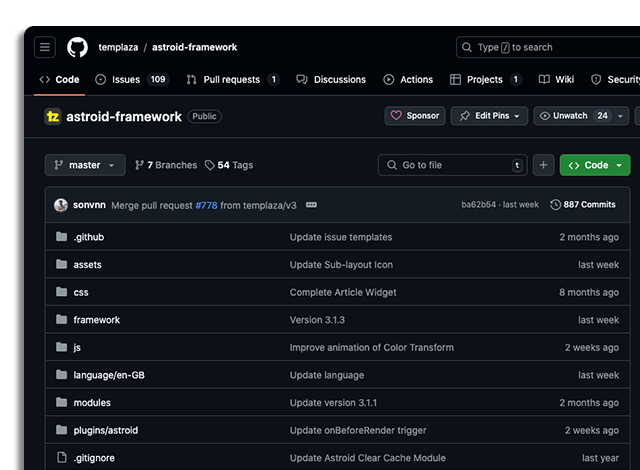640x470 pixels.
Task: Click the Go to file magnifier icon
Action: tap(392, 165)
